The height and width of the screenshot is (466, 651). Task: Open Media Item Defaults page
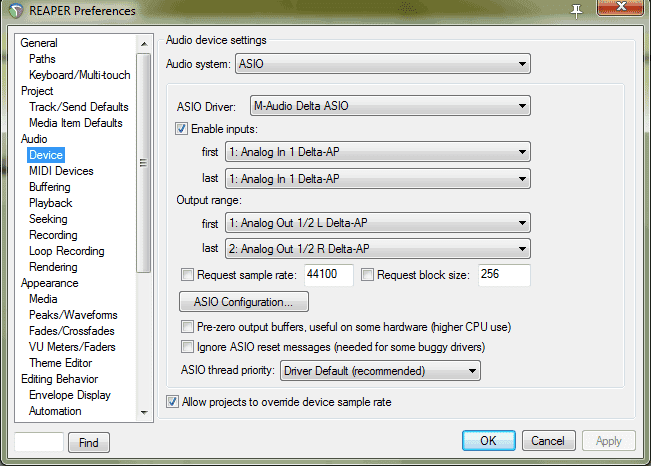76,123
